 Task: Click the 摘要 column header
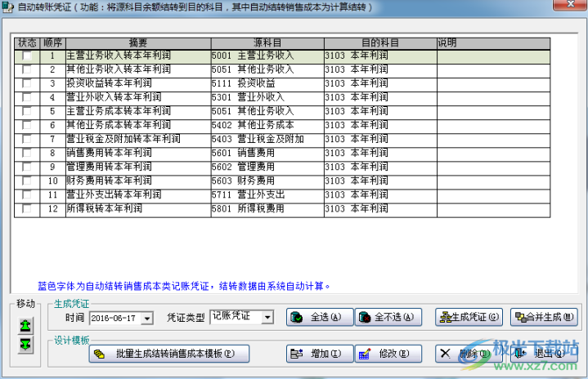(138, 43)
